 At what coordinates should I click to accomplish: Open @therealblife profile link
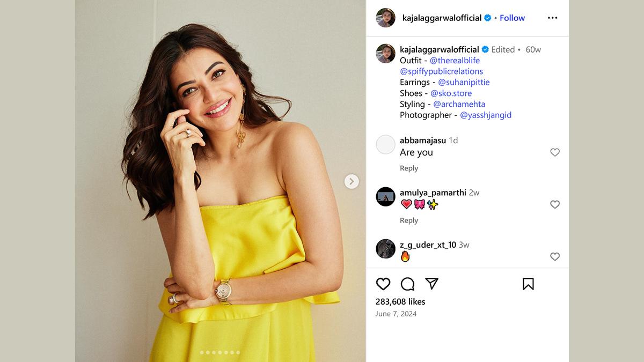[x=455, y=61]
